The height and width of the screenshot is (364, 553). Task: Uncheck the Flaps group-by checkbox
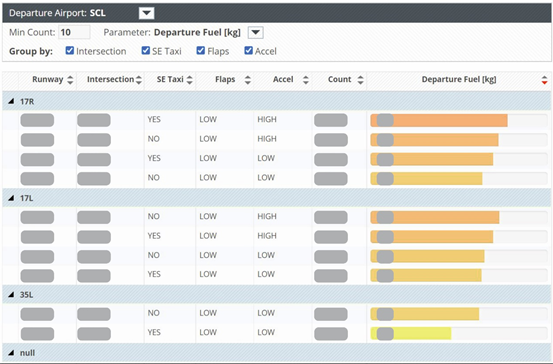pyautogui.click(x=201, y=51)
